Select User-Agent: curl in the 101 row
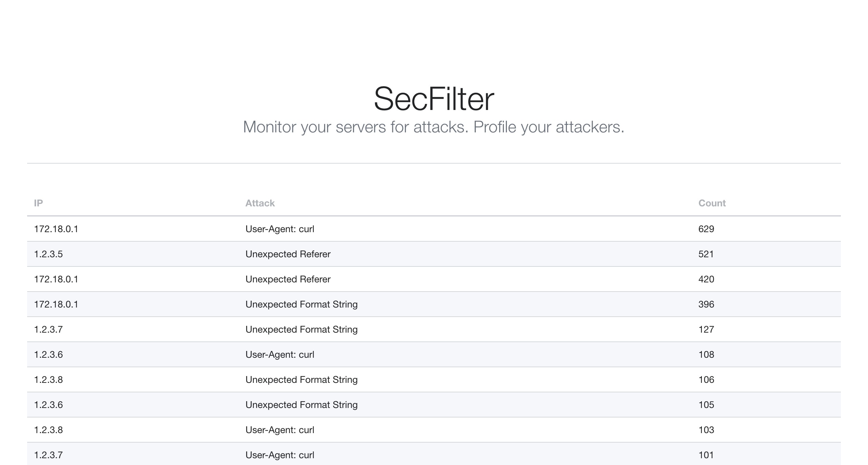This screenshot has width=868, height=465. [x=280, y=455]
